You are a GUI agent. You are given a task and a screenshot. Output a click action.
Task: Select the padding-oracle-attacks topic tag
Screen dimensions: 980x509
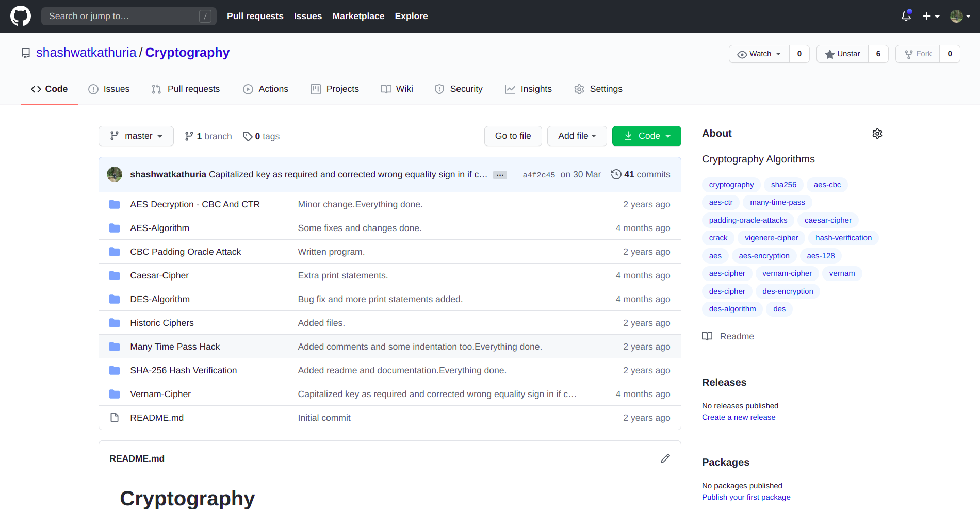coord(748,220)
